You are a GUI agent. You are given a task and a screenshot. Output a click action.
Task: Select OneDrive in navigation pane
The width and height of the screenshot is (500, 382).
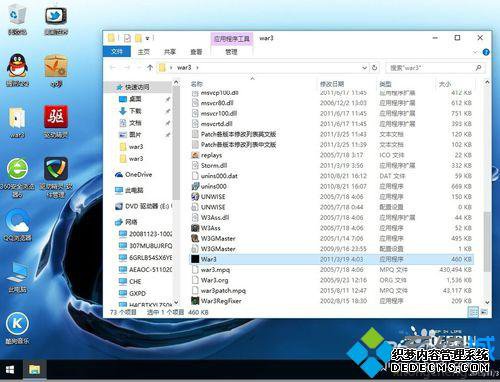pos(133,174)
